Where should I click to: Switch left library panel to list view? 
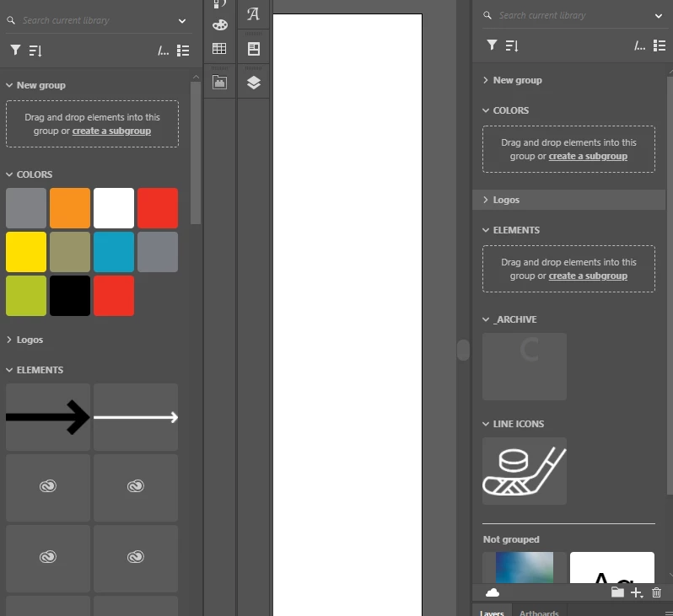[x=183, y=51]
